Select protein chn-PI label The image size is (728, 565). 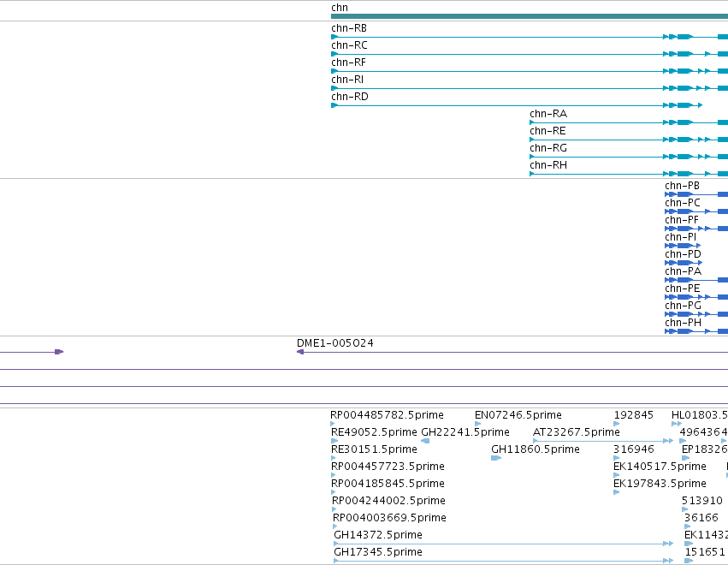click(x=681, y=237)
